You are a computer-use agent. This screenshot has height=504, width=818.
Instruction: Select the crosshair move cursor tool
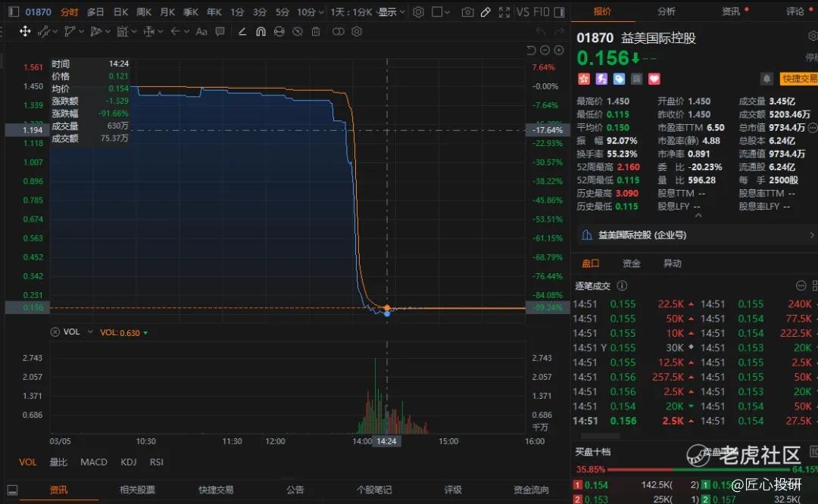pos(24,31)
